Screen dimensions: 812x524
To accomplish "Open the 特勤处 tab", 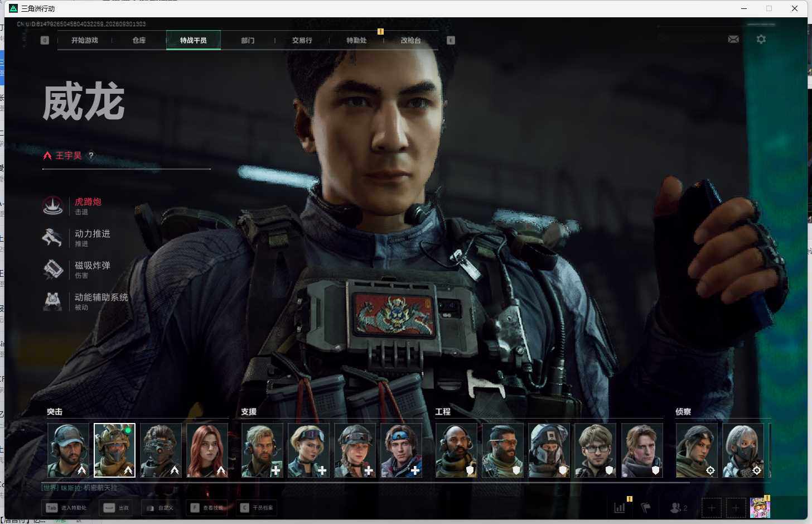I will tap(356, 40).
